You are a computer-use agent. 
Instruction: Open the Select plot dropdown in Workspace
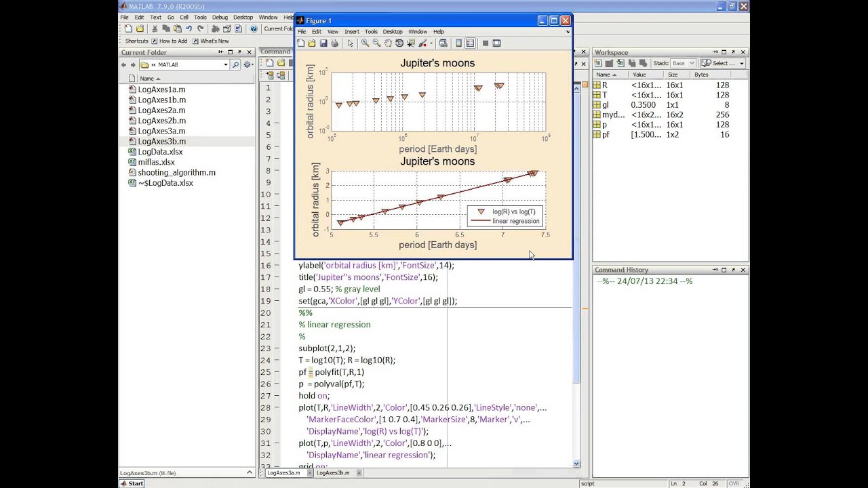724,63
